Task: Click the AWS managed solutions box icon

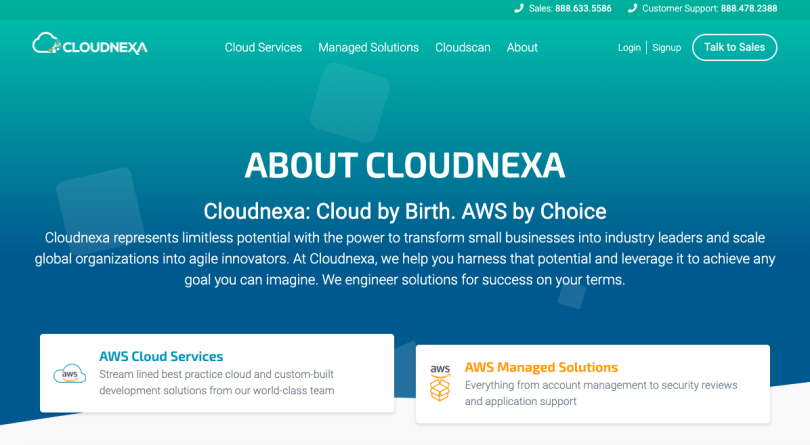Action: coord(440,384)
